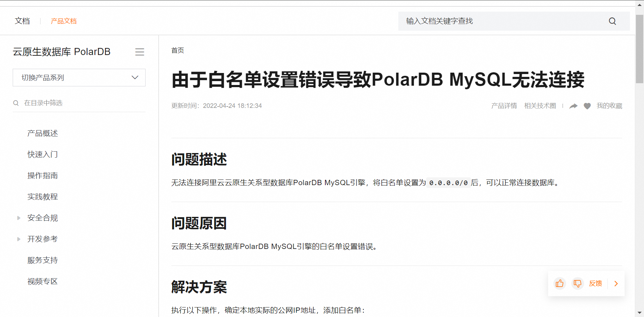Select 服务支持 in the sidebar
Viewport: 644px width, 317px height.
(x=43, y=260)
